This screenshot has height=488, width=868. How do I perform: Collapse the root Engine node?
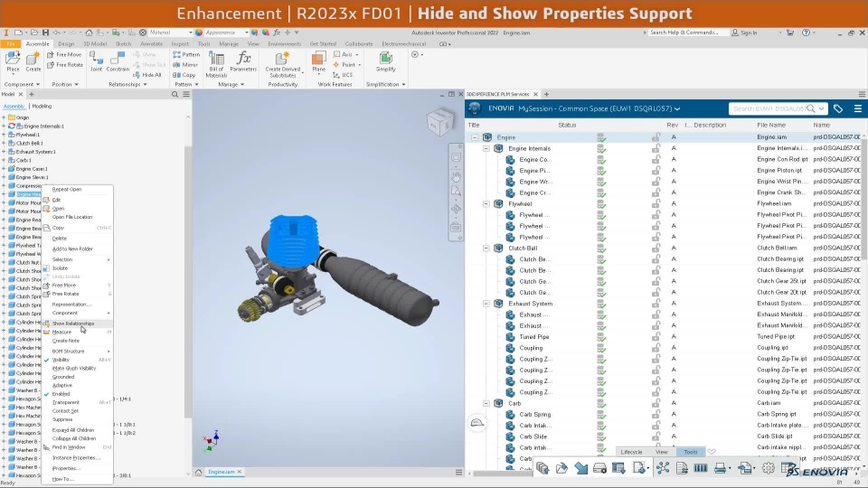pos(475,137)
